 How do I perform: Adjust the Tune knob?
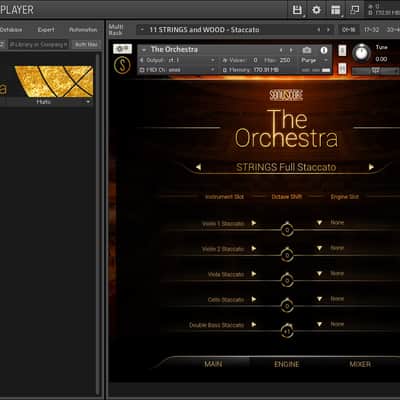tap(361, 53)
